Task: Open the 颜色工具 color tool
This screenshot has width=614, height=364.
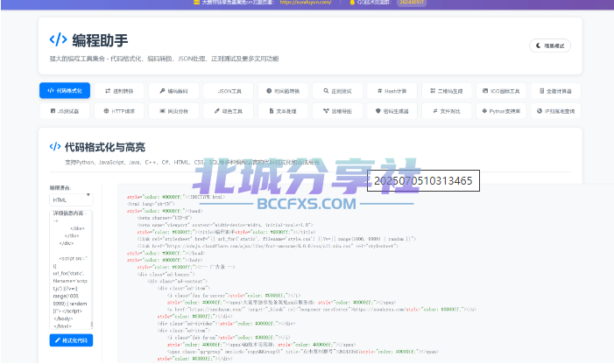Action: click(229, 111)
